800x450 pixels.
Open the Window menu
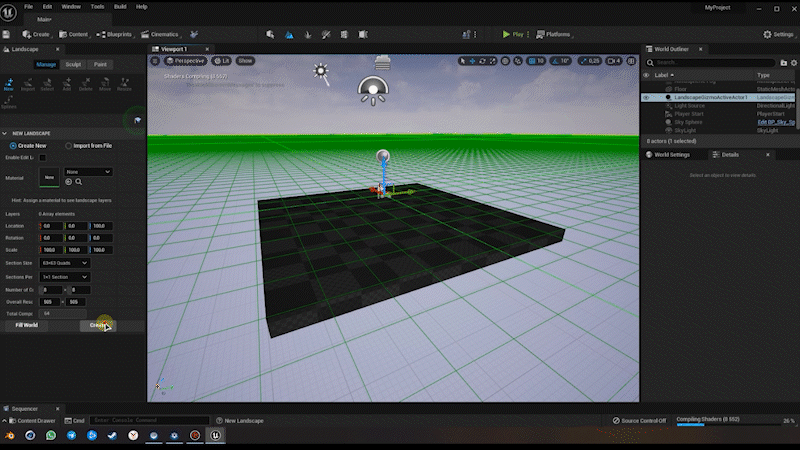point(71,7)
